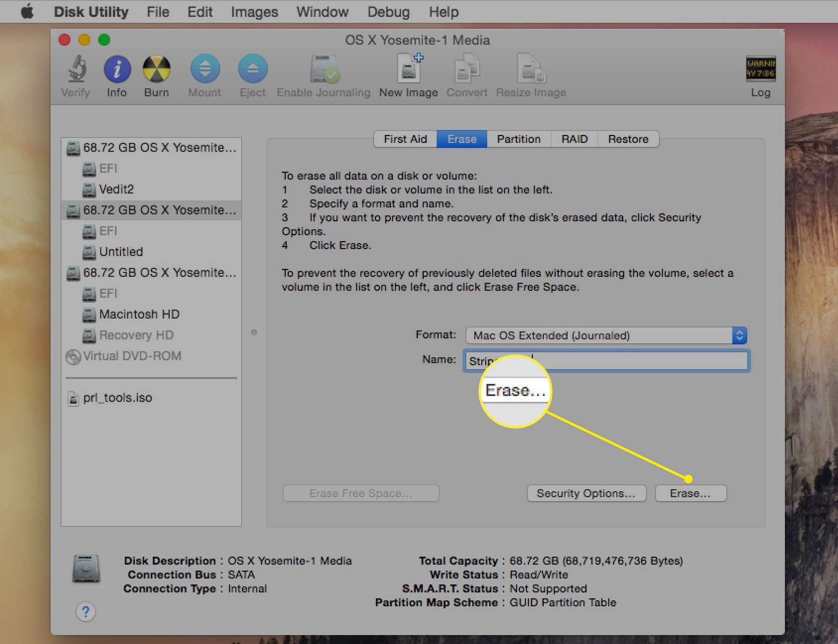Open the Help menu
Screen dimensions: 838x644
pyautogui.click(x=444, y=11)
